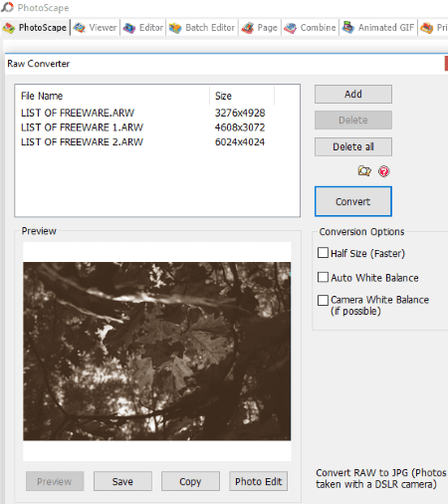Click the 6024x4024 size cell
This screenshot has height=504, width=448.
coord(240,142)
